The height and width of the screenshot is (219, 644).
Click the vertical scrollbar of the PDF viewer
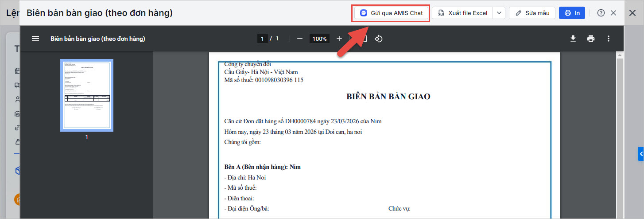click(x=620, y=135)
